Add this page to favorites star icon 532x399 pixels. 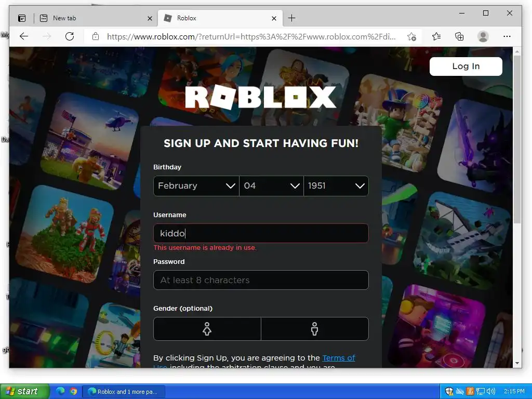coord(411,37)
